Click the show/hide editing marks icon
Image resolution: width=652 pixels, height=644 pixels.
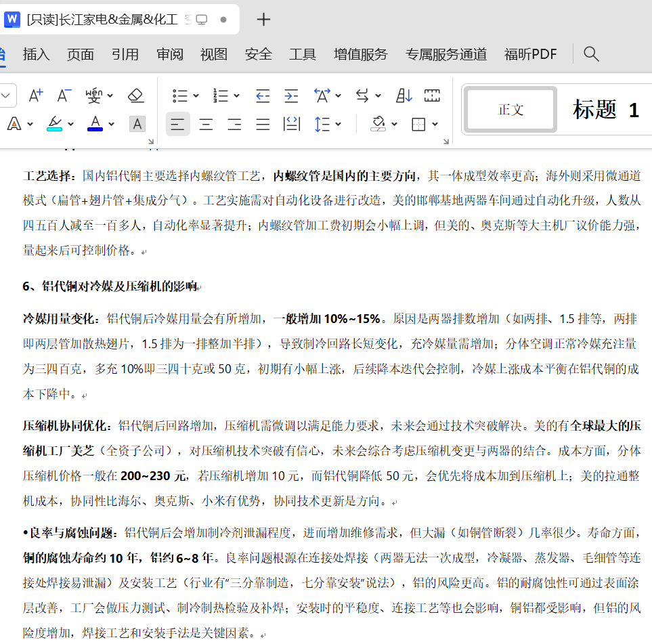tap(432, 95)
